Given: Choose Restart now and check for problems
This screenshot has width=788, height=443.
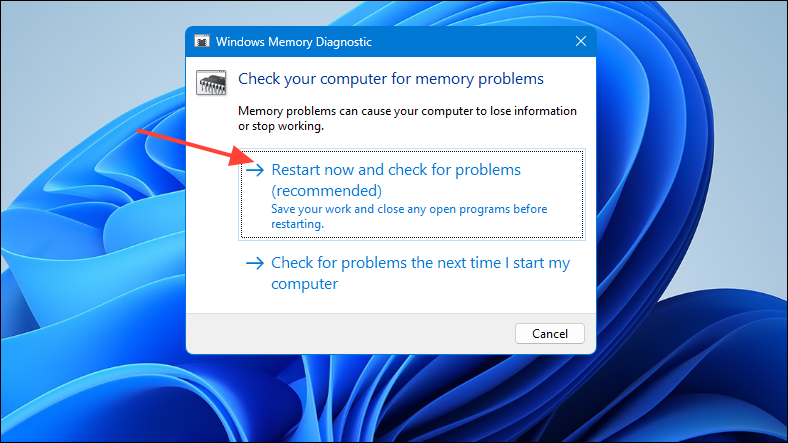Looking at the screenshot, I should pyautogui.click(x=412, y=194).
